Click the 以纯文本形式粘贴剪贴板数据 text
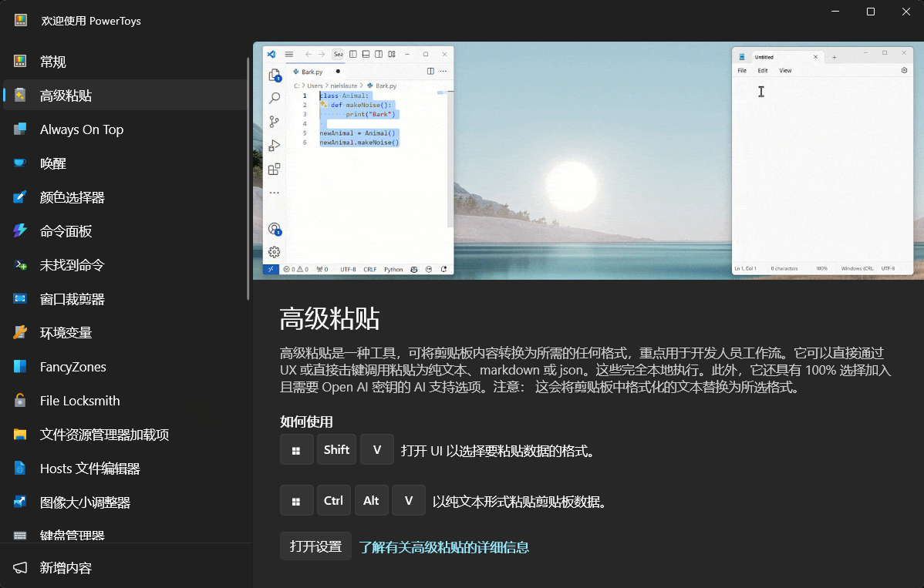This screenshot has width=924, height=588. [x=520, y=502]
